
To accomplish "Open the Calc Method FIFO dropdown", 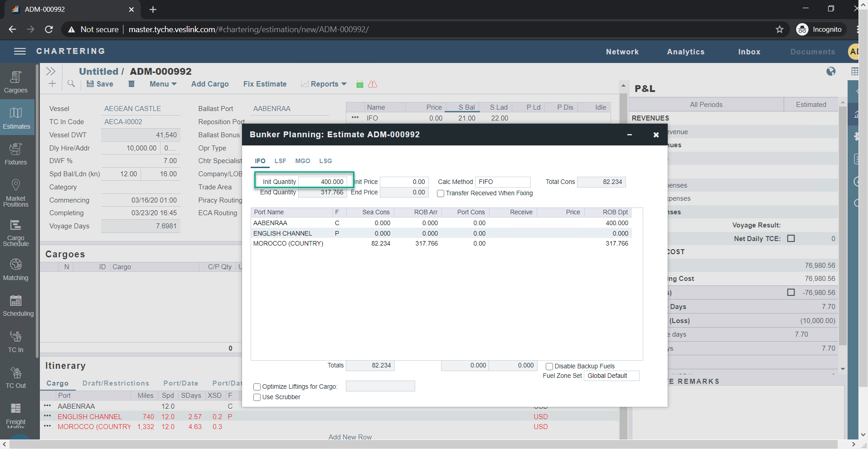I will click(x=502, y=182).
